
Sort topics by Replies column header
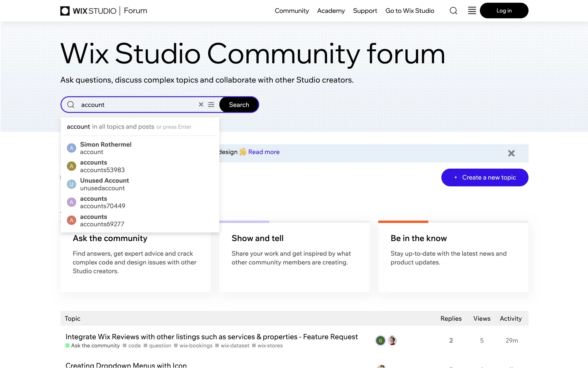click(x=451, y=319)
